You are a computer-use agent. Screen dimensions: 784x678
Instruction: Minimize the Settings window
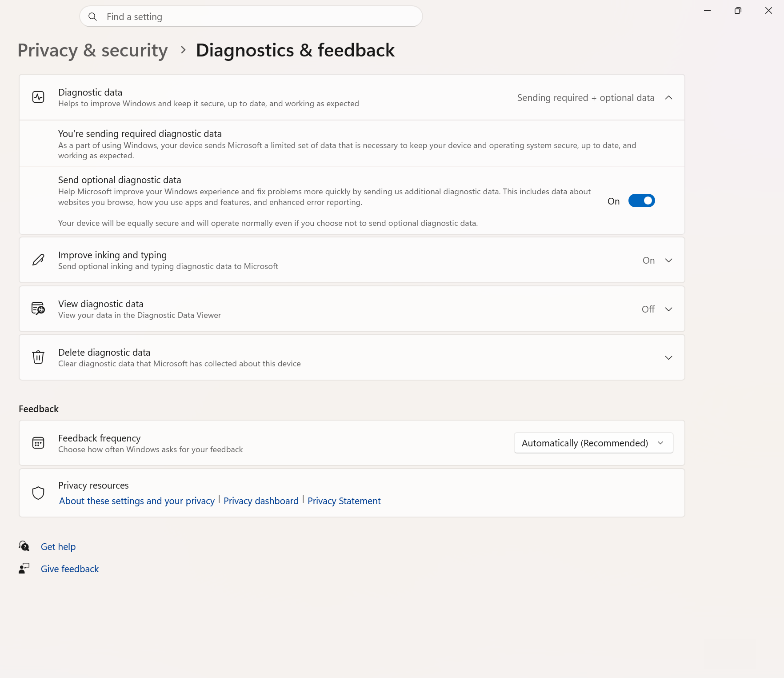[707, 10]
